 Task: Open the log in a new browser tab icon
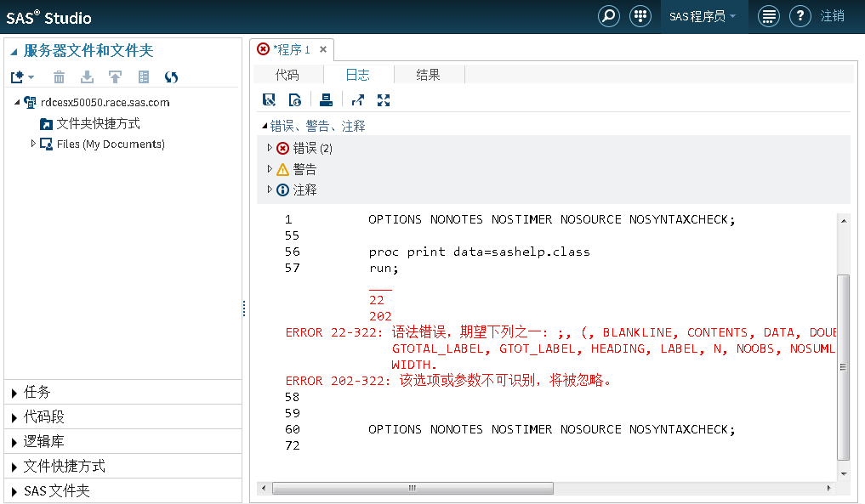(357, 100)
